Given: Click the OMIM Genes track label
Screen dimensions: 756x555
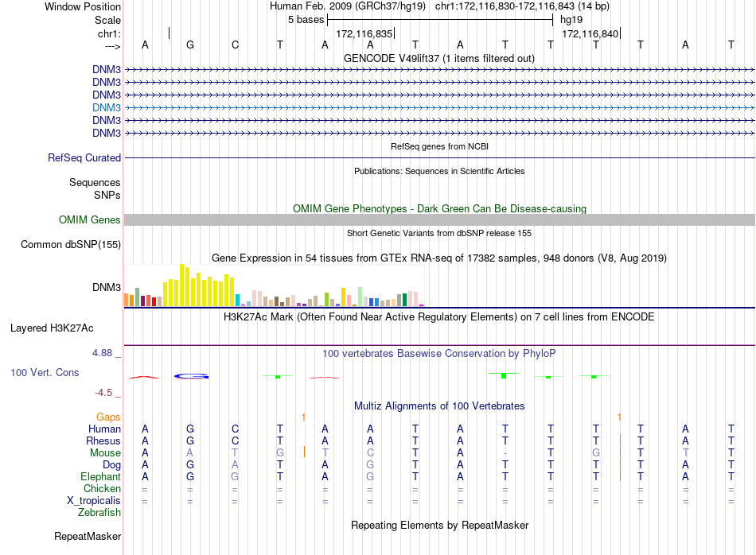Looking at the screenshot, I should tap(90, 219).
